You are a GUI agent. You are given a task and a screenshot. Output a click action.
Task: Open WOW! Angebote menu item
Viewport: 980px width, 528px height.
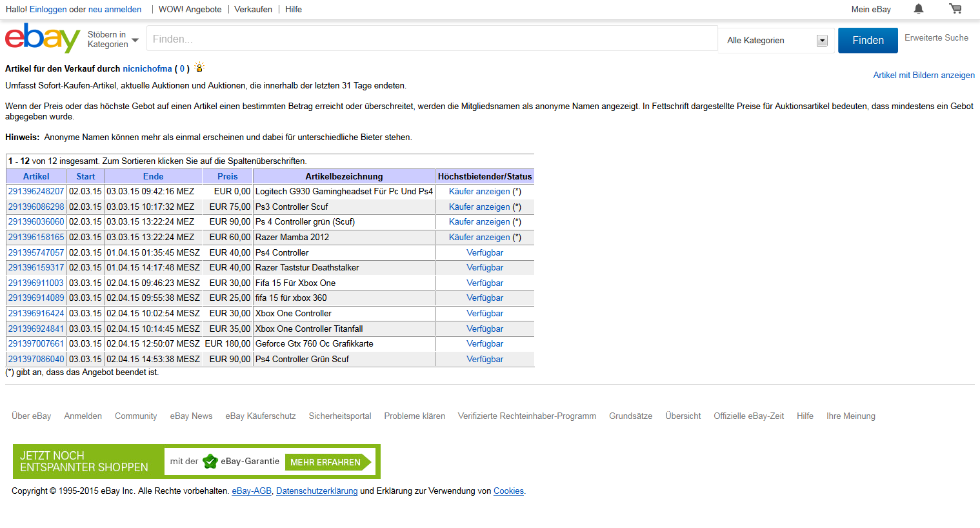(190, 10)
